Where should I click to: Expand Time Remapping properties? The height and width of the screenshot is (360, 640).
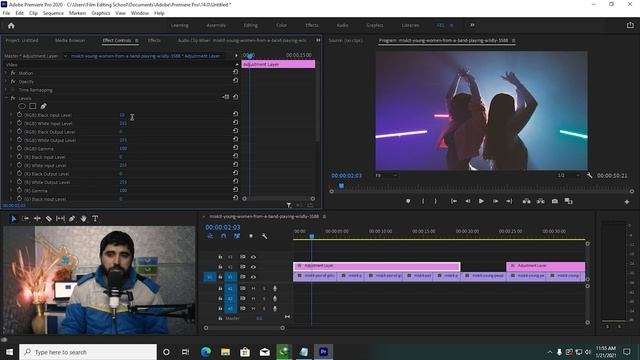(6, 90)
